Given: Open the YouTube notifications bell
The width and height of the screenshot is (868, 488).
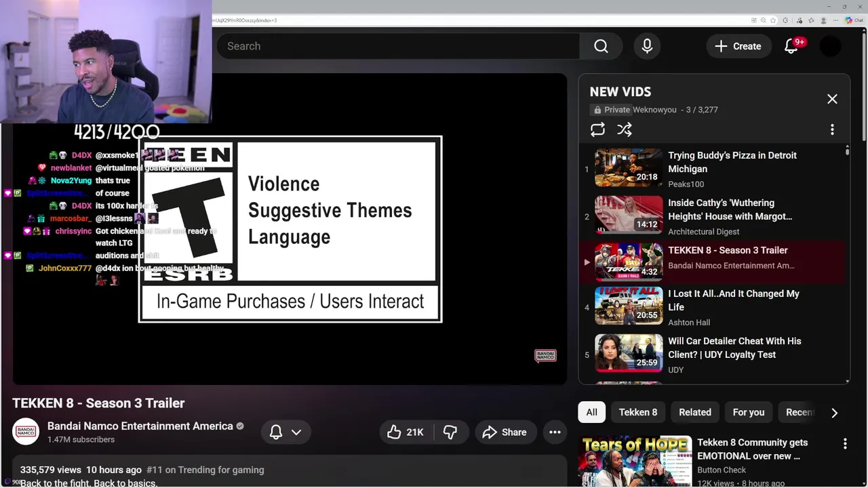Looking at the screenshot, I should [x=791, y=46].
